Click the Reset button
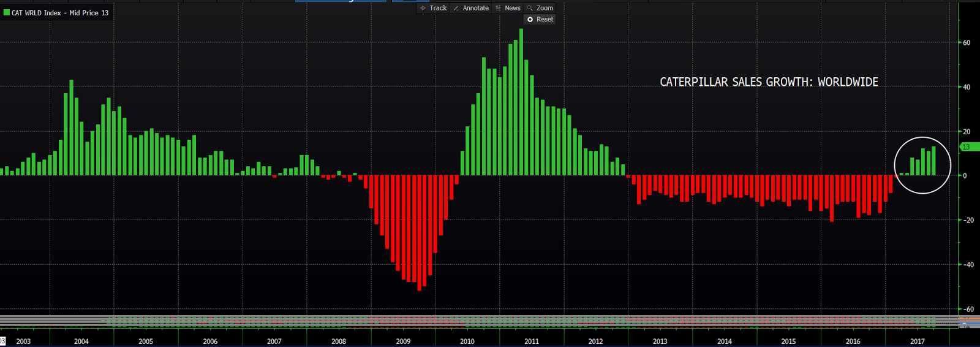This screenshot has height=347, width=980. pos(540,20)
